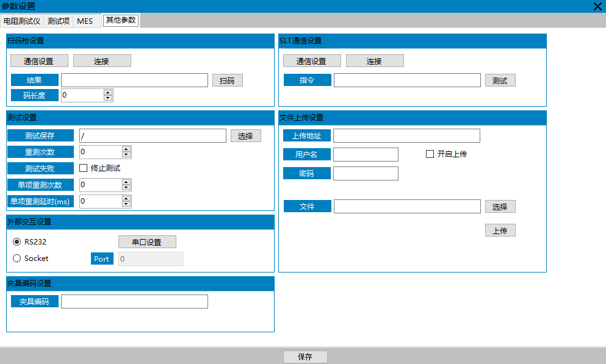Open 通信设置 in the 扫码枪设置 panel
This screenshot has height=364, width=606.
(x=39, y=61)
